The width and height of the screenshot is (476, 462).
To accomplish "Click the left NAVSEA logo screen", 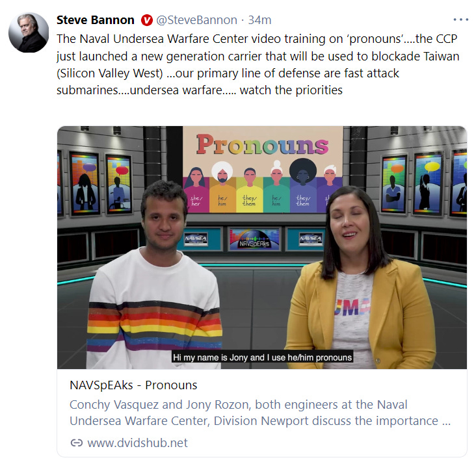I will (196, 238).
